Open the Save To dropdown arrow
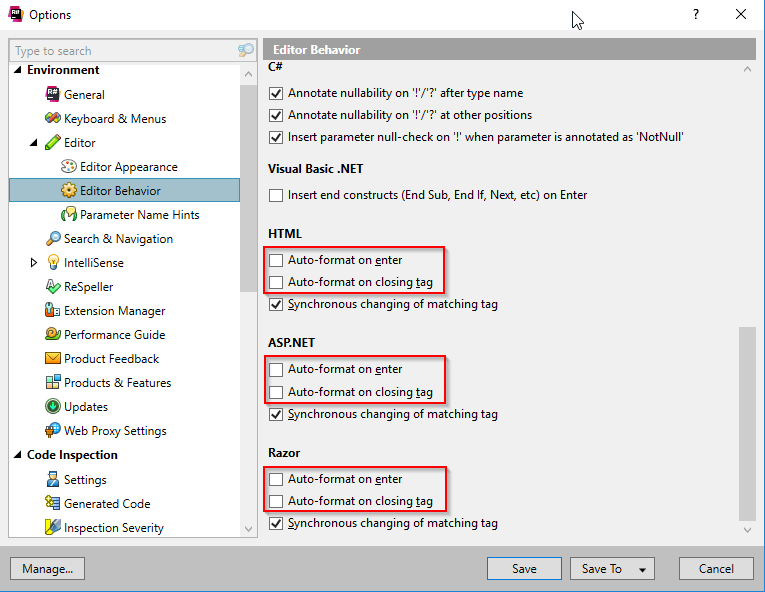Image resolution: width=765 pixels, height=592 pixels. (642, 570)
